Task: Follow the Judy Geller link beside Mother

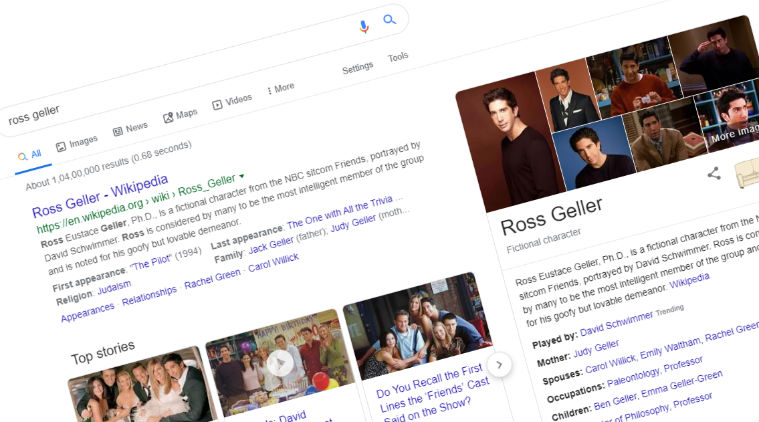Action: coord(597,345)
